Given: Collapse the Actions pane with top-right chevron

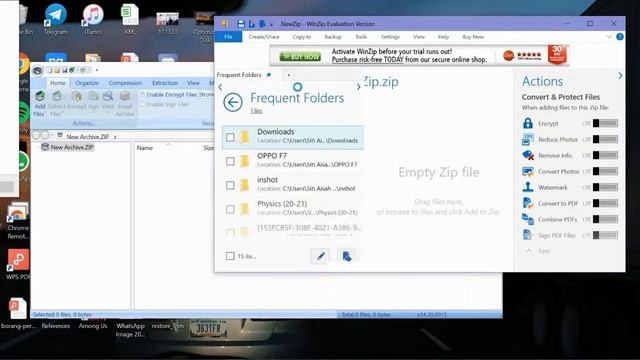Looking at the screenshot, I should (620, 76).
